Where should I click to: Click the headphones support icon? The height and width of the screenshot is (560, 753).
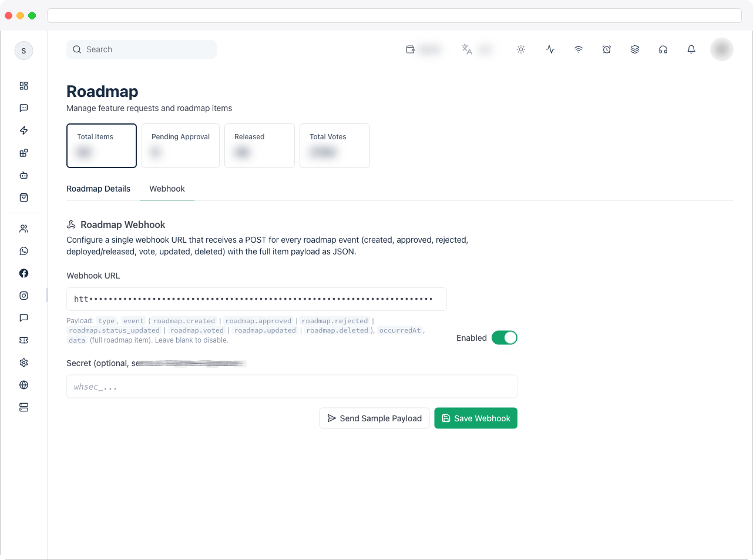tap(663, 49)
